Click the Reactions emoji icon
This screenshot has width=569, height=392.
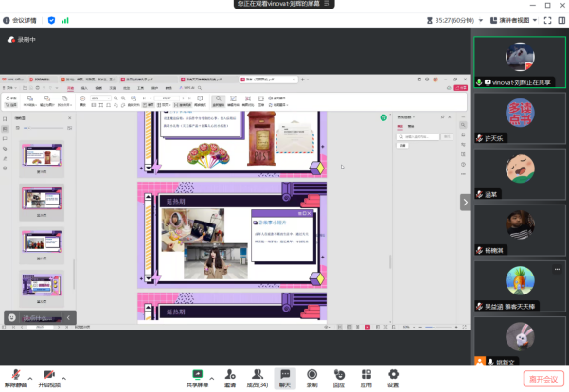point(338,375)
